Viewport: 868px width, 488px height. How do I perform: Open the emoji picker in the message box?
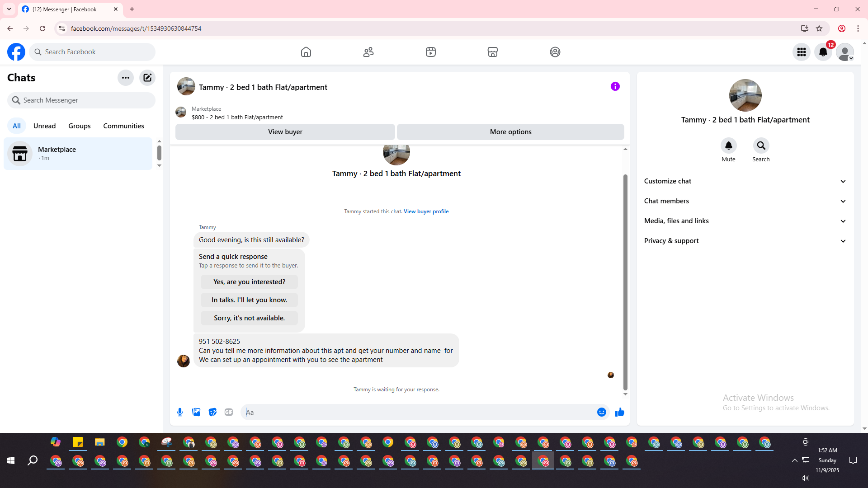tap(601, 412)
